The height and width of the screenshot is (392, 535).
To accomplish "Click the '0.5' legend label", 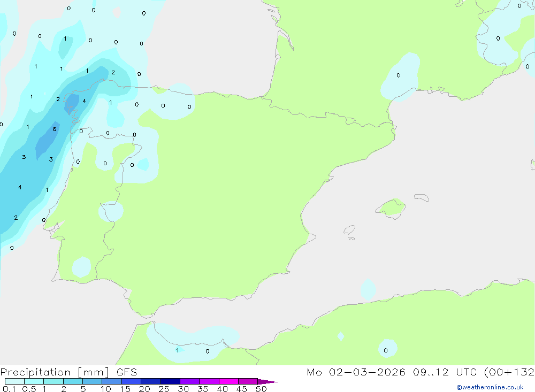I will (29, 389).
